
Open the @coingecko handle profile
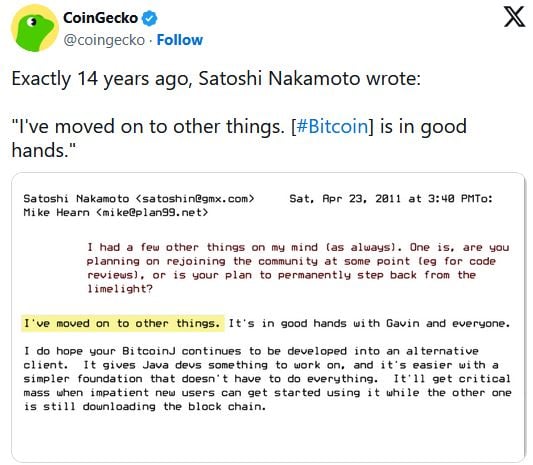point(104,40)
